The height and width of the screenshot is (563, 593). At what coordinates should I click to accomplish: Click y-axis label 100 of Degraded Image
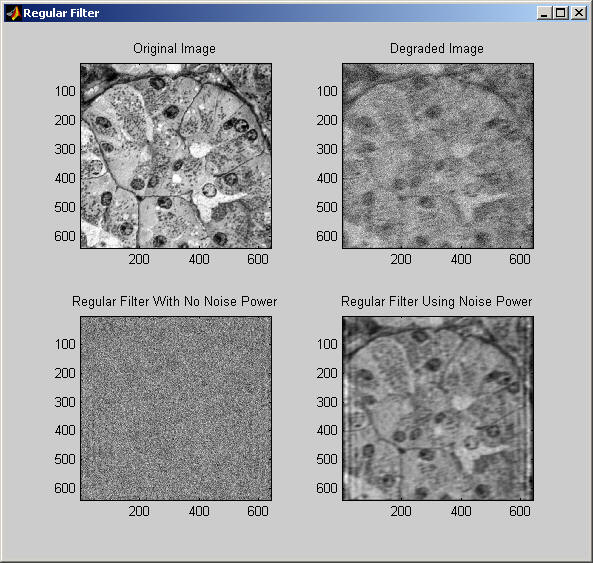[327, 92]
